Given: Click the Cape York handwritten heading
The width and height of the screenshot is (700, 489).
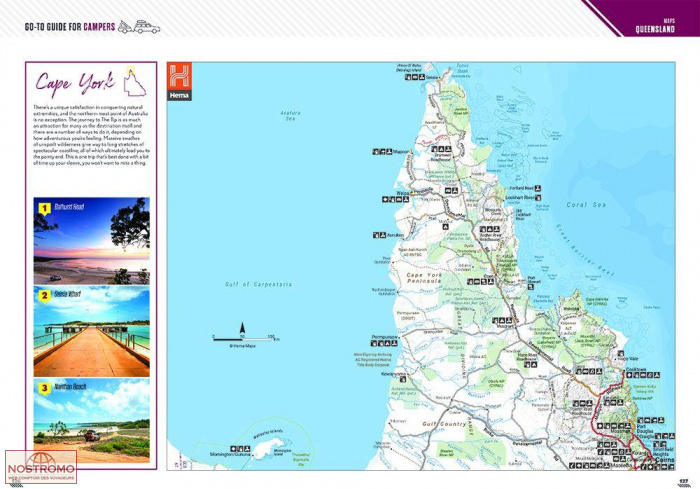Looking at the screenshot, I should click(x=75, y=84).
